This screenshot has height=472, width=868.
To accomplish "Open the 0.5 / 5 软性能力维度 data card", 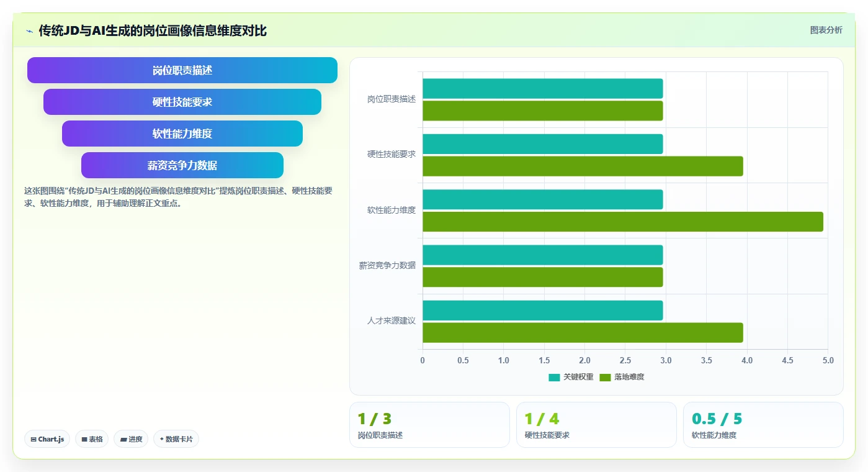I will tap(763, 425).
